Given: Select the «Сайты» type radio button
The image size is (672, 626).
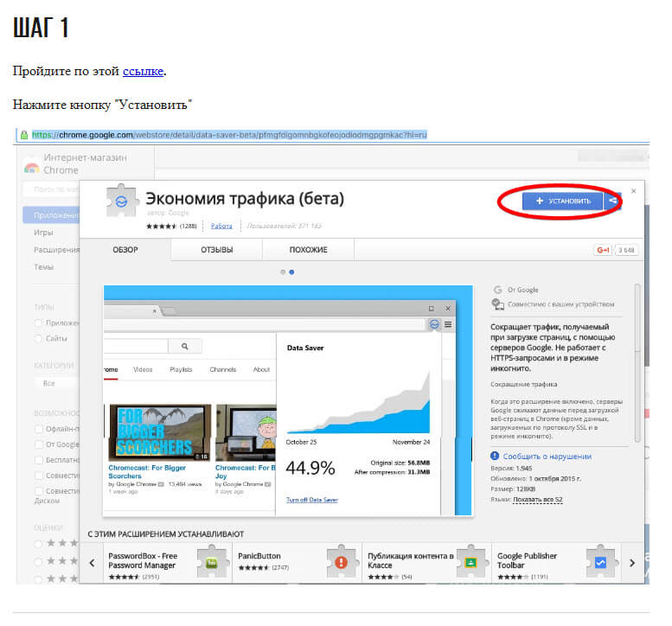Looking at the screenshot, I should click(x=38, y=338).
